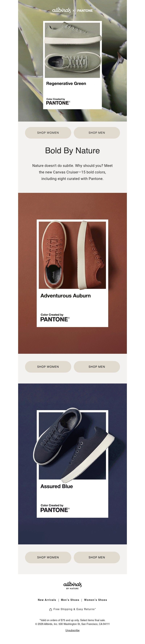Click the PANTONE logo in the header

point(85,11)
